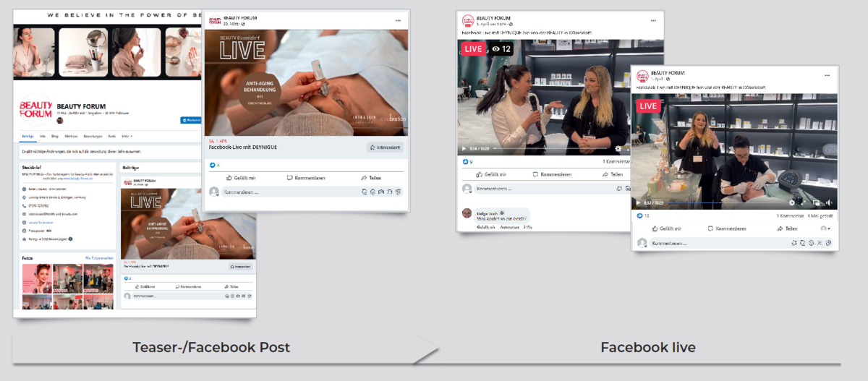
Task: Click Kommentieren on the small page timeline post
Action: (x=190, y=286)
